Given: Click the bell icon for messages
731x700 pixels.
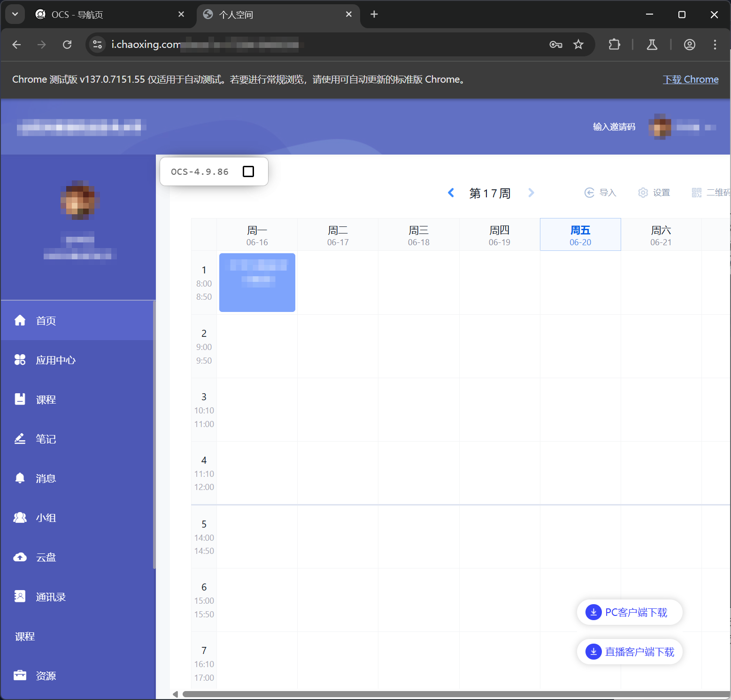Looking at the screenshot, I should click(20, 478).
